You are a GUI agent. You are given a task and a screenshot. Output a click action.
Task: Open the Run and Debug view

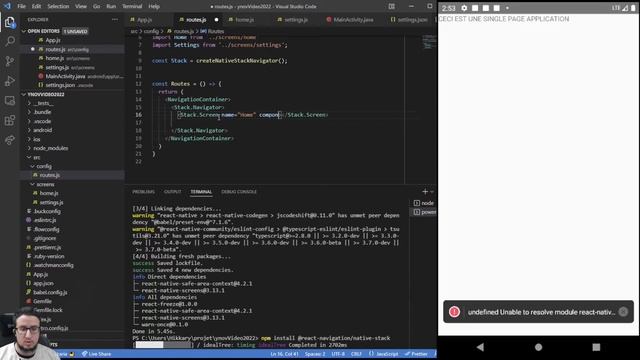click(10, 81)
